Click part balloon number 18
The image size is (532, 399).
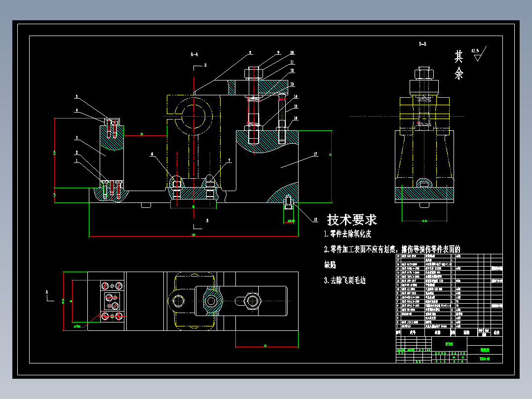315,220
